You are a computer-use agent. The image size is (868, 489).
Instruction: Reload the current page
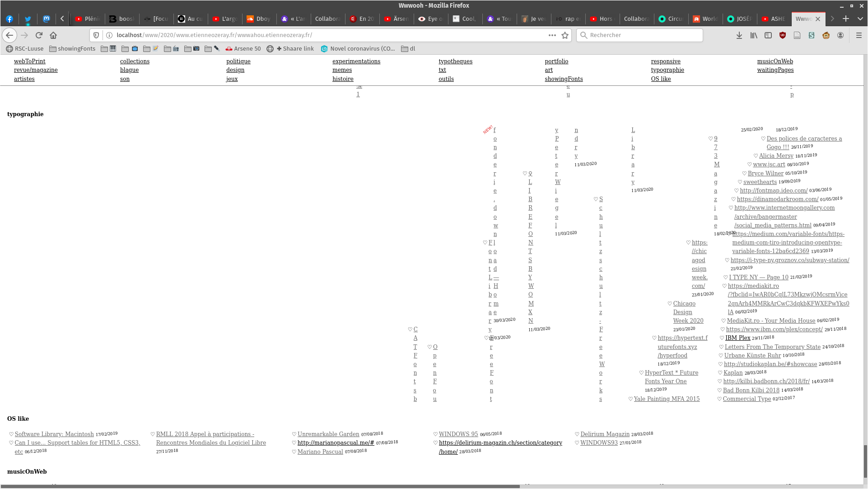click(x=39, y=35)
